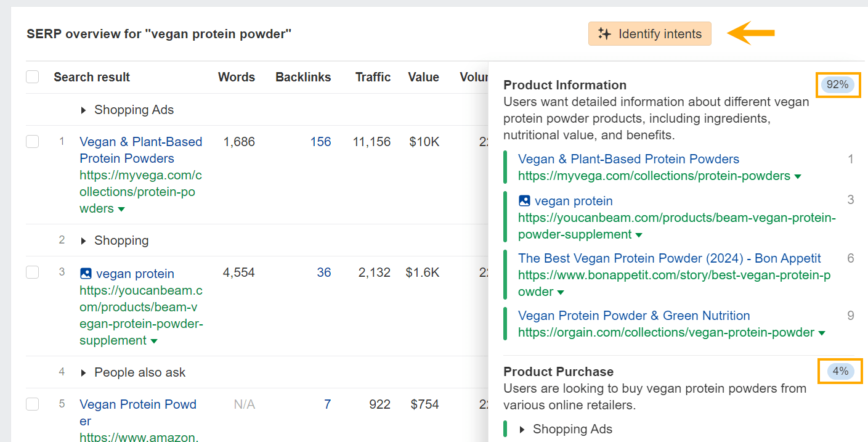Click the sparkle icon on Identify intents
The width and height of the screenshot is (868, 442).
[605, 34]
